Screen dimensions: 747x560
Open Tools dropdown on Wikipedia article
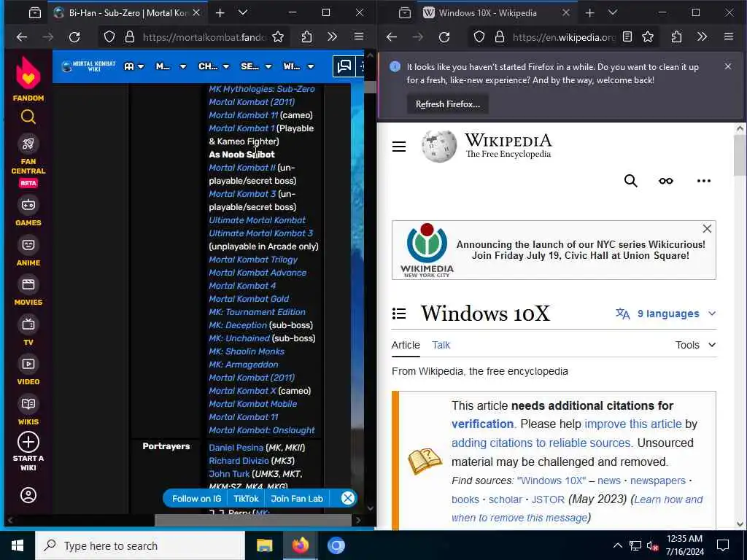tap(695, 345)
